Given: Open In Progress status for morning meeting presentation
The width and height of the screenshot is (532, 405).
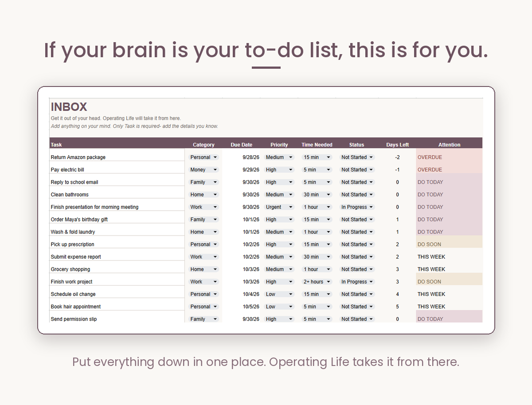Looking at the screenshot, I should (357, 207).
